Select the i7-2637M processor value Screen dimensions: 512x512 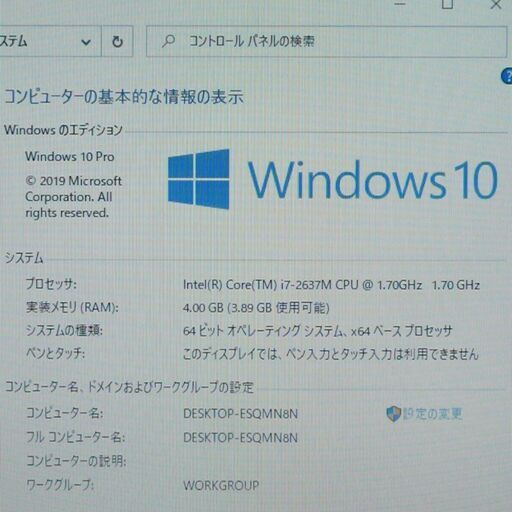tap(331, 285)
